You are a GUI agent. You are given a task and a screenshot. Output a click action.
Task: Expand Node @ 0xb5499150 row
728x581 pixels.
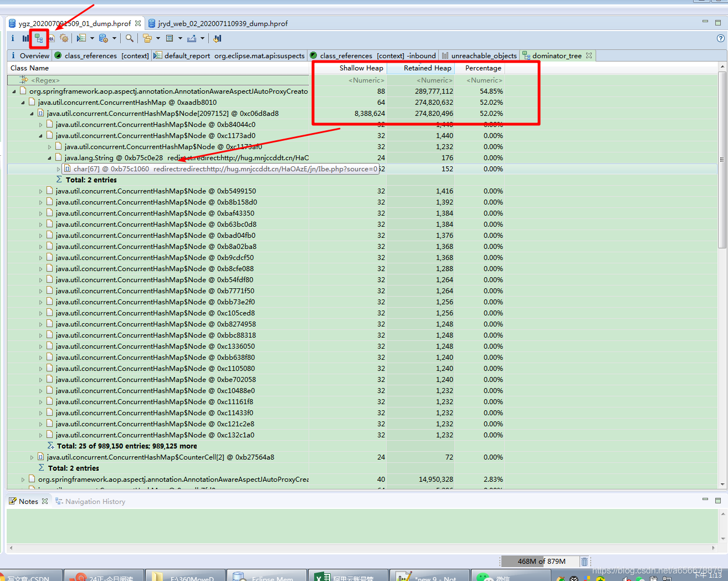click(40, 191)
